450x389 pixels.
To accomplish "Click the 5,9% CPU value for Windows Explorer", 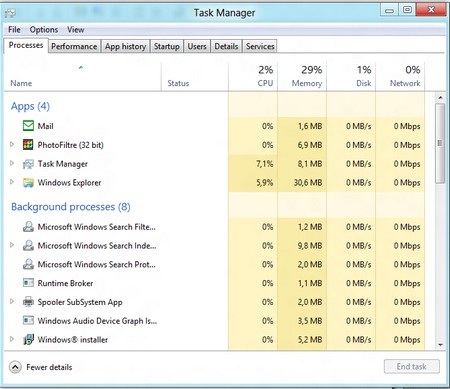I will point(265,183).
